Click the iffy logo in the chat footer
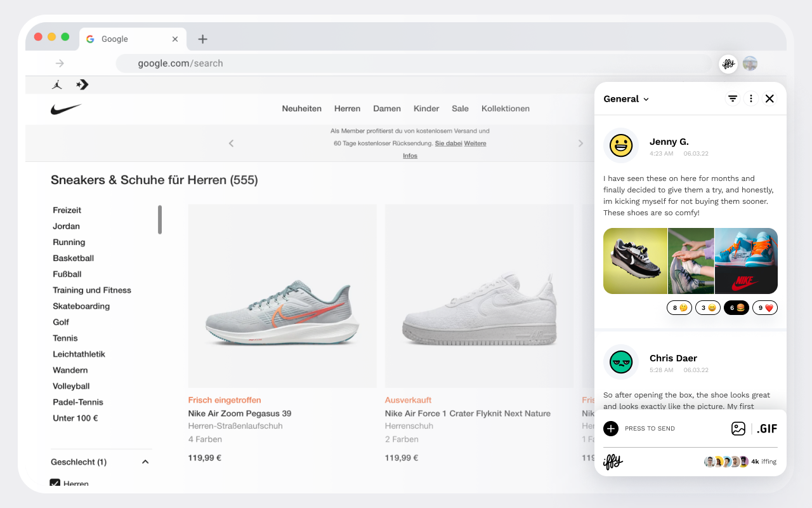Image resolution: width=812 pixels, height=508 pixels. [x=613, y=462]
